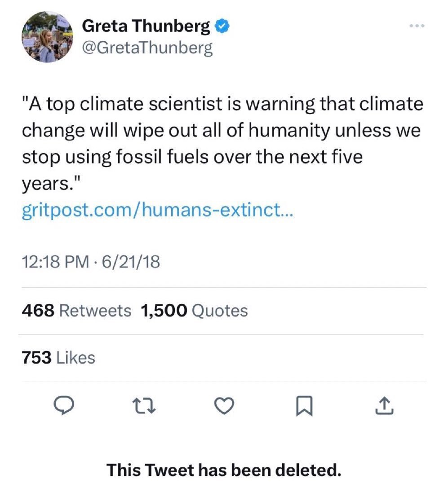The image size is (448, 497).
Task: Bookmark this tweet with bookmark icon
Action: click(304, 406)
